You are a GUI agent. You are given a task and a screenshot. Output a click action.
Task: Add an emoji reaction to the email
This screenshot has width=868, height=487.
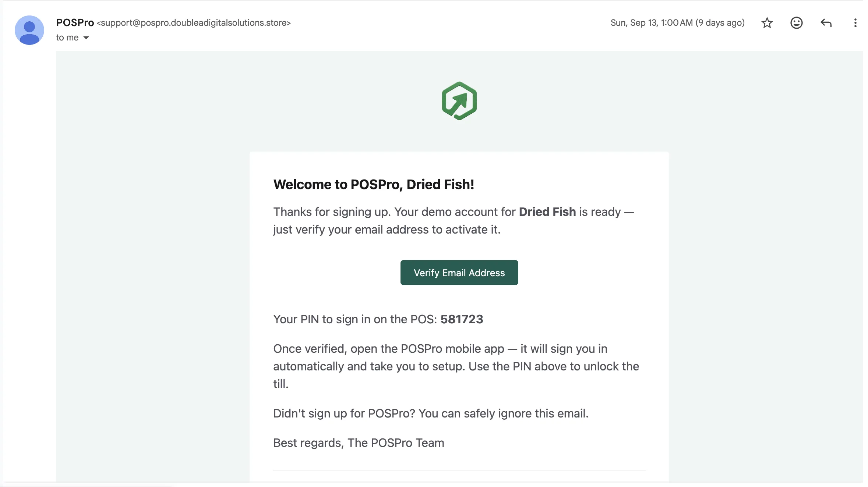tap(796, 23)
